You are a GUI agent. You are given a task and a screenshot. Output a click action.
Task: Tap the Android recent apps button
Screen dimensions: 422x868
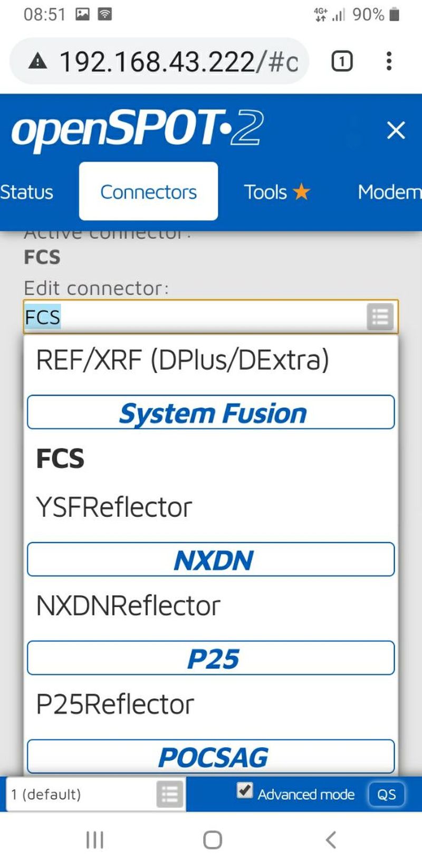coord(95,839)
